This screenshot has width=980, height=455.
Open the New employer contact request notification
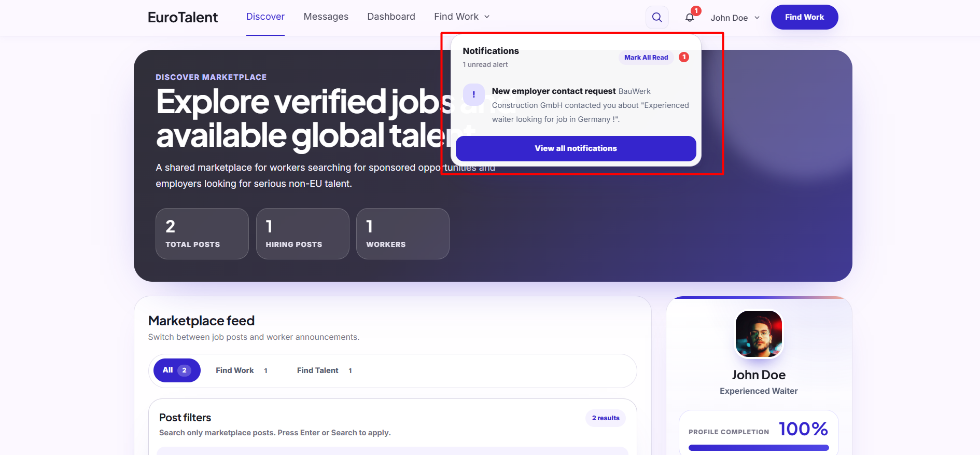(x=576, y=105)
